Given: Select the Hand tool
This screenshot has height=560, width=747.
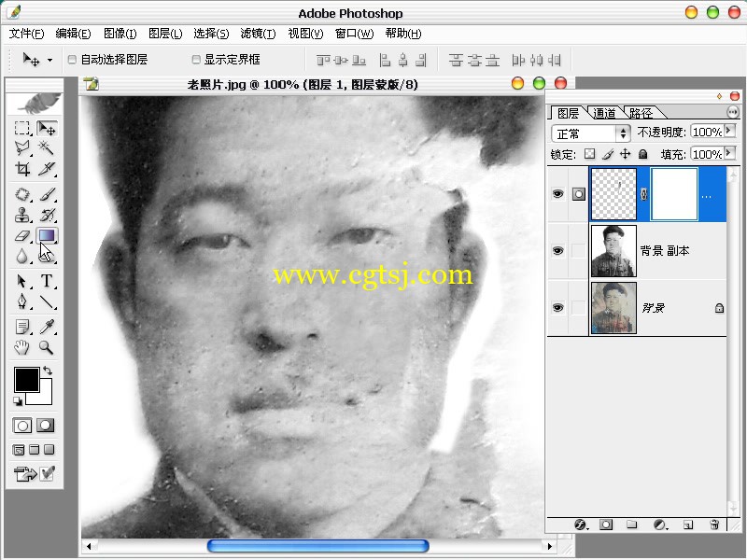Looking at the screenshot, I should 21,347.
